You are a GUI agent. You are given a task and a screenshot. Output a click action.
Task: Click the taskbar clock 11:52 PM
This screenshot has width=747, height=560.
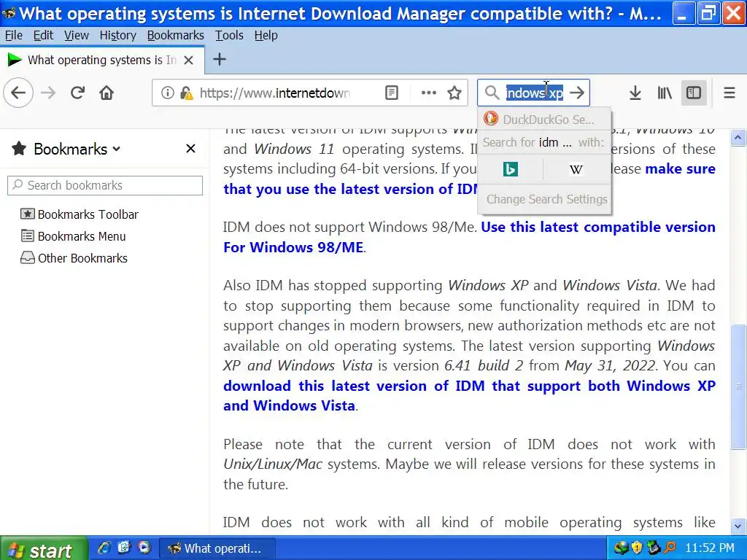coord(709,548)
